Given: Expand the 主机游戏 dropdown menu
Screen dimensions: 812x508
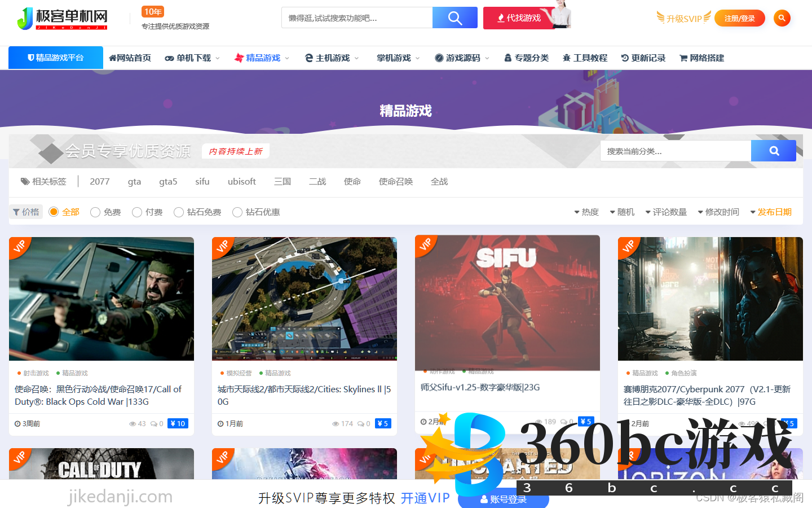Looking at the screenshot, I should tap(332, 58).
